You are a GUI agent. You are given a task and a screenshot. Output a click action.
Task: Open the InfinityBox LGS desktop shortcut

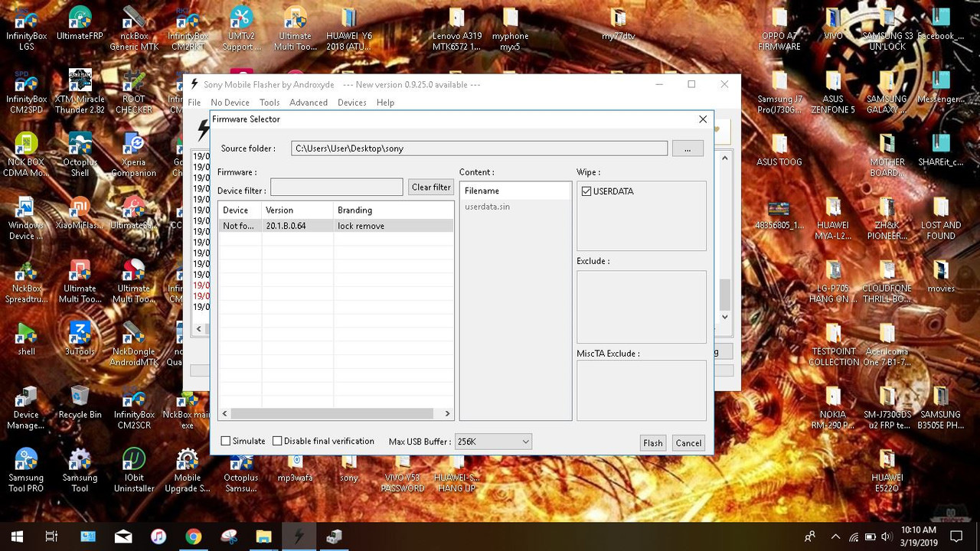26,28
